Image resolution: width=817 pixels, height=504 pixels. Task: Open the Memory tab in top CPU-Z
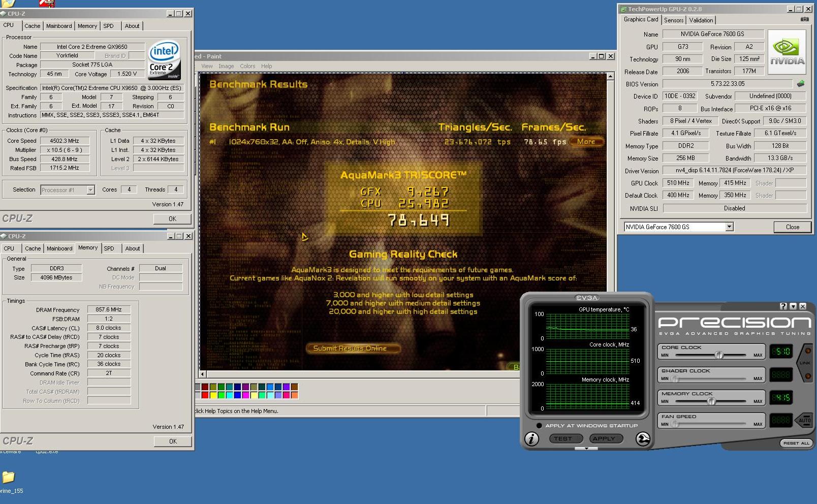point(87,26)
